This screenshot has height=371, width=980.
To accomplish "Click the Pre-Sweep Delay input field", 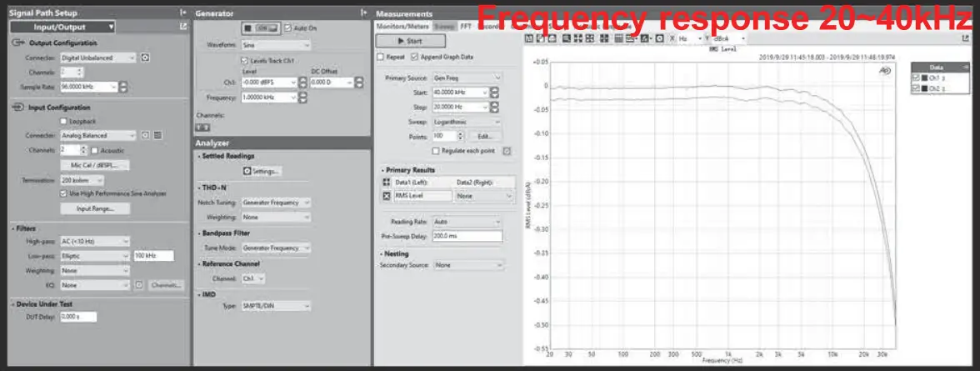I will [x=467, y=237].
